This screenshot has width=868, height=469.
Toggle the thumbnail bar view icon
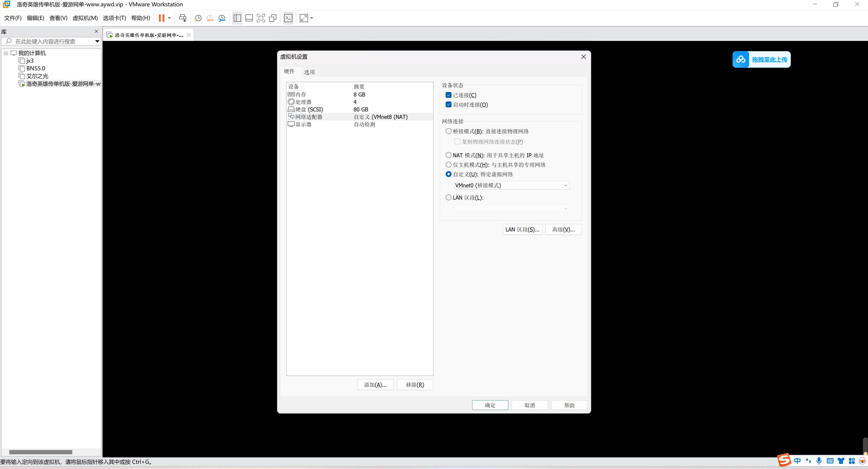[x=249, y=18]
